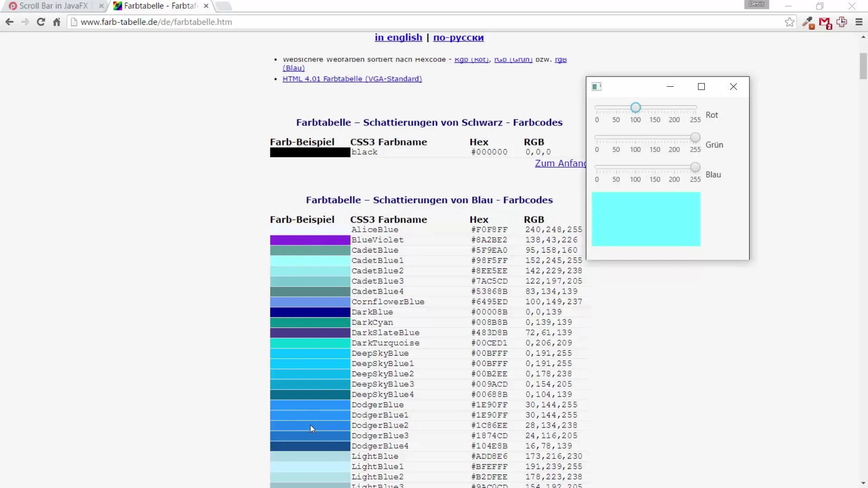Click the DarkBlue color swatch
Viewport: 868px width, 488px height.
tap(310, 312)
